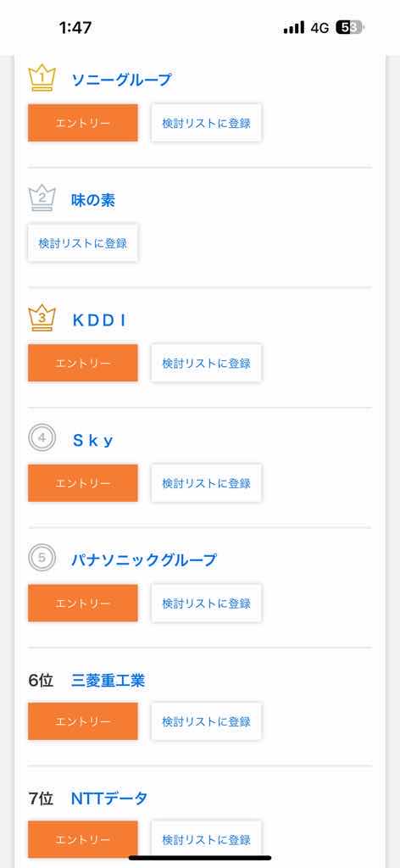Image resolution: width=400 pixels, height=868 pixels.
Task: Tap the bronze third-place crown icon
Action: coord(42,319)
